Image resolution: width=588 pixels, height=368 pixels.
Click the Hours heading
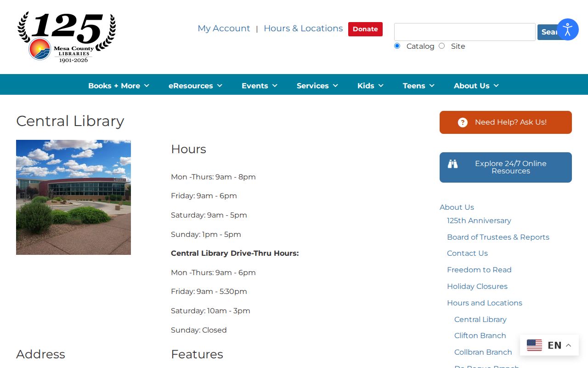coord(188,149)
